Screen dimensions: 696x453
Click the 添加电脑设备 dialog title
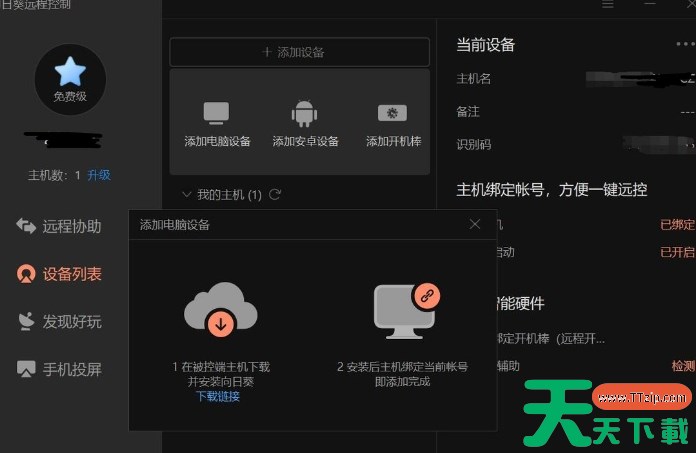[174, 225]
